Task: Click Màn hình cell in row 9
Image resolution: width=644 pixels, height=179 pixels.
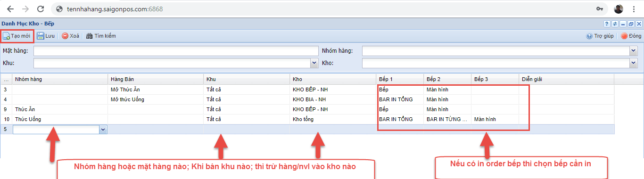Action: (x=447, y=109)
